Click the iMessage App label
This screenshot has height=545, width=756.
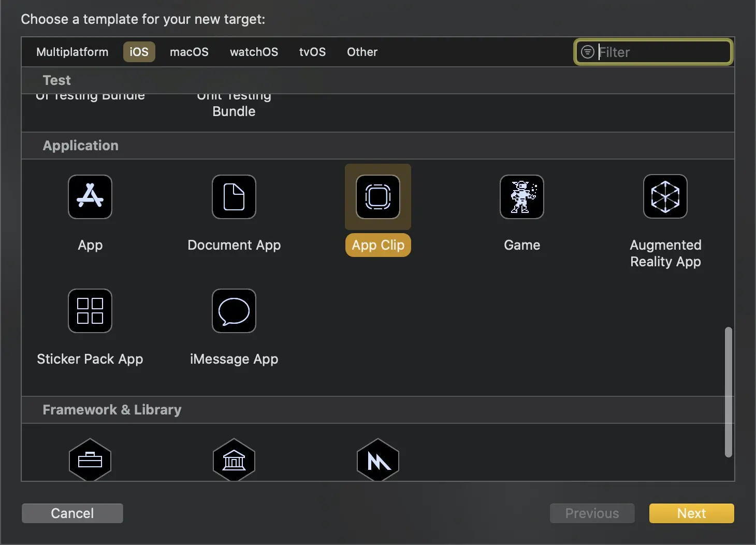(x=234, y=359)
